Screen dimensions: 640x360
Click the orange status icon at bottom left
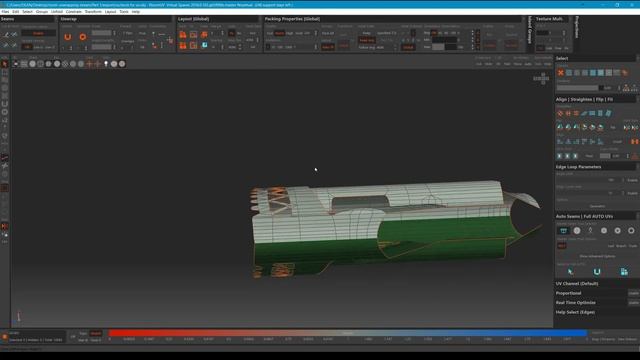(4, 337)
